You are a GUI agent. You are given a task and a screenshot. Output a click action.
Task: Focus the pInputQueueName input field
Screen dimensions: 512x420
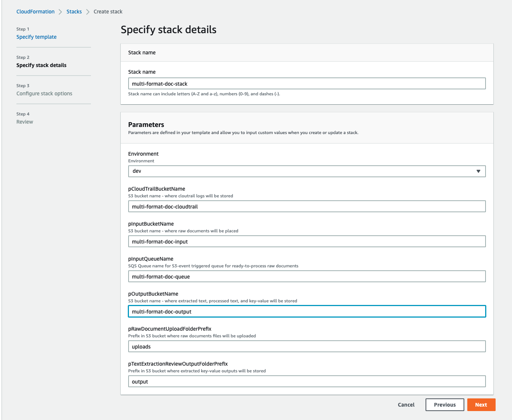point(307,276)
